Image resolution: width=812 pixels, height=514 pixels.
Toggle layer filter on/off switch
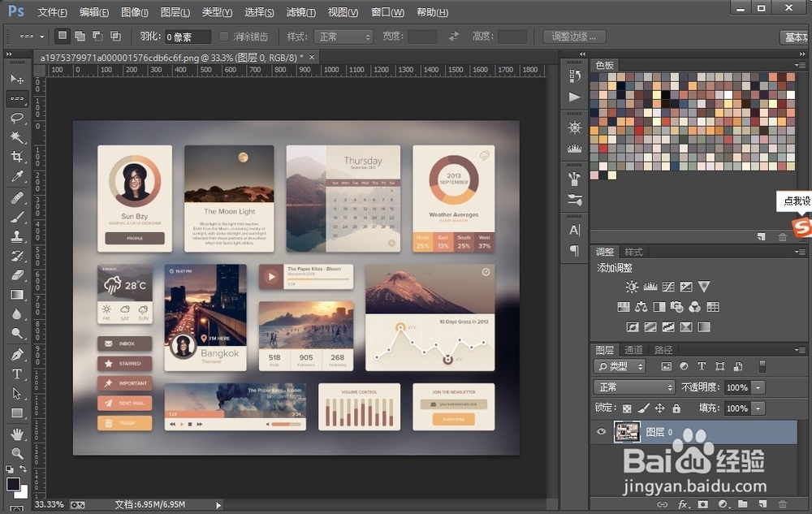tap(762, 366)
